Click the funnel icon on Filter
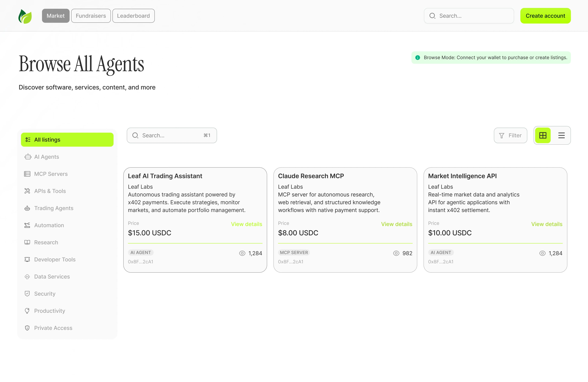Image resolution: width=588 pixels, height=382 pixels. click(x=501, y=135)
